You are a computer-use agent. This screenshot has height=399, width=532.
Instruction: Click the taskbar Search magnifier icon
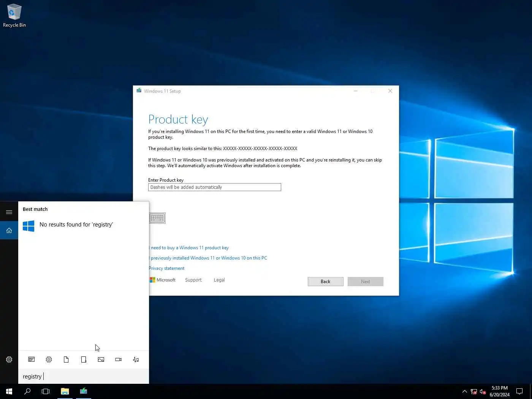27,391
